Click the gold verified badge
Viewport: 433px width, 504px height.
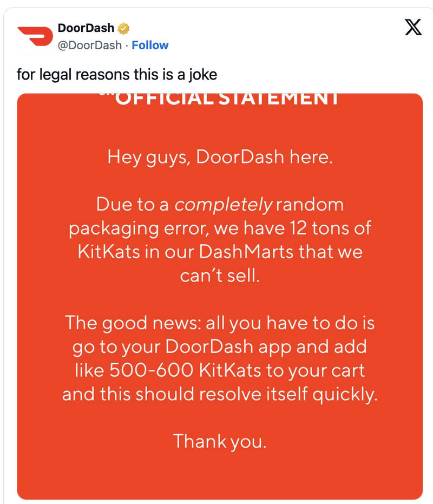(x=123, y=29)
